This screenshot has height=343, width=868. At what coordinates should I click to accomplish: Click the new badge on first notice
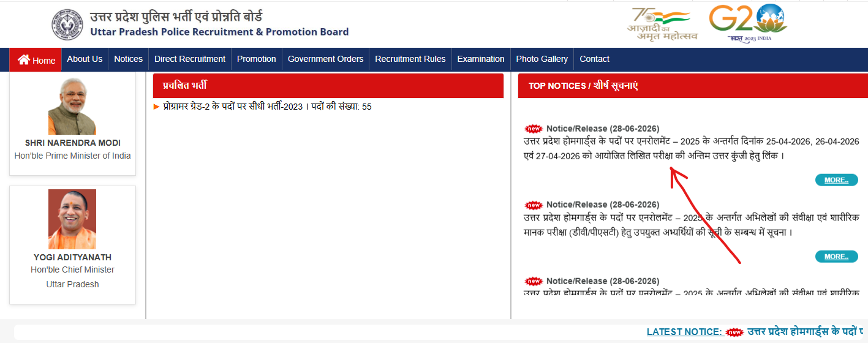(x=534, y=129)
